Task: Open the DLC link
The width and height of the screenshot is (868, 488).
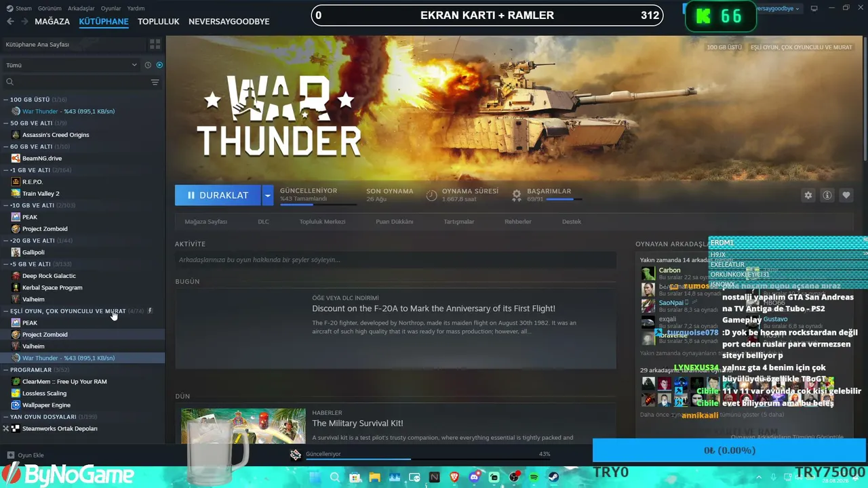Action: pos(263,222)
